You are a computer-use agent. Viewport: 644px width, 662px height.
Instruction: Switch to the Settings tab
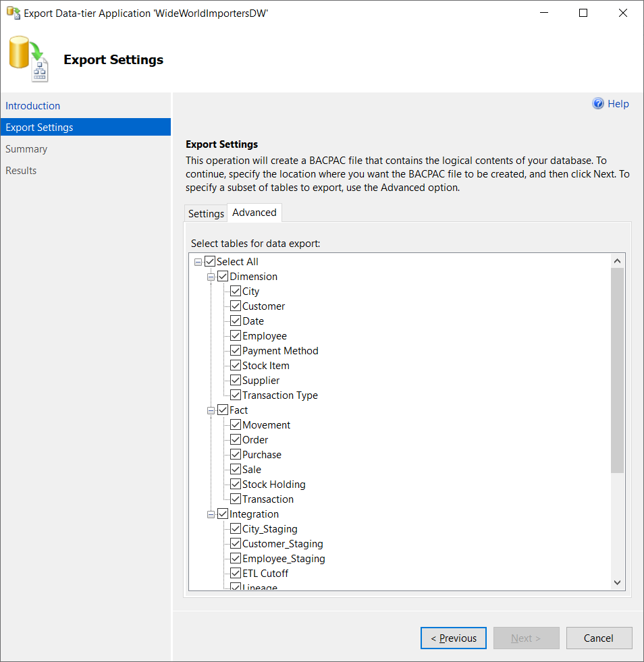coord(206,213)
